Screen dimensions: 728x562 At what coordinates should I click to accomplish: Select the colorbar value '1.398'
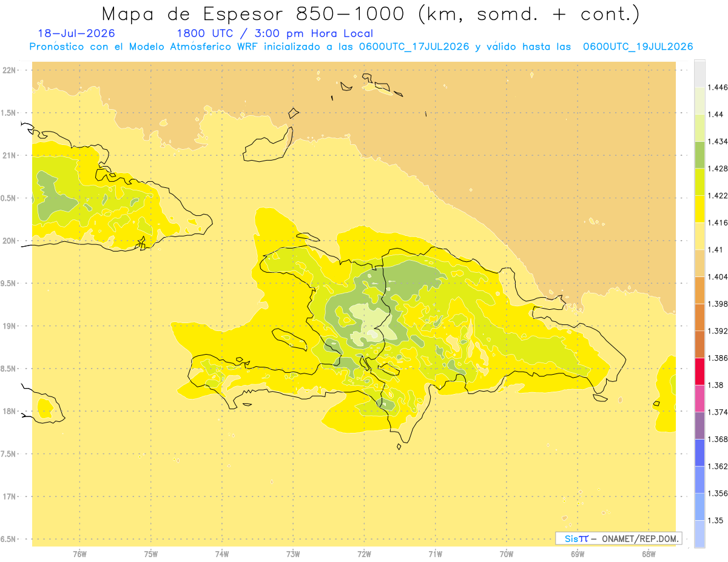click(x=718, y=304)
